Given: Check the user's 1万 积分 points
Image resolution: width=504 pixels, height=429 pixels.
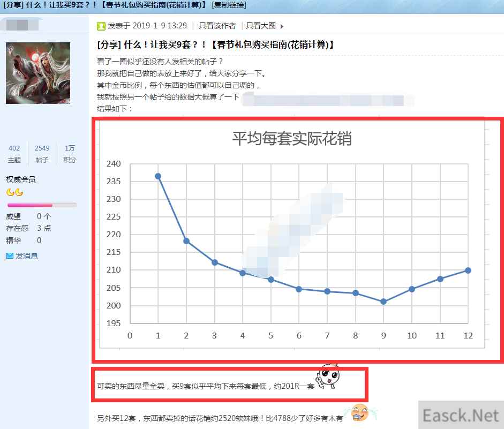Looking at the screenshot, I should [x=70, y=154].
